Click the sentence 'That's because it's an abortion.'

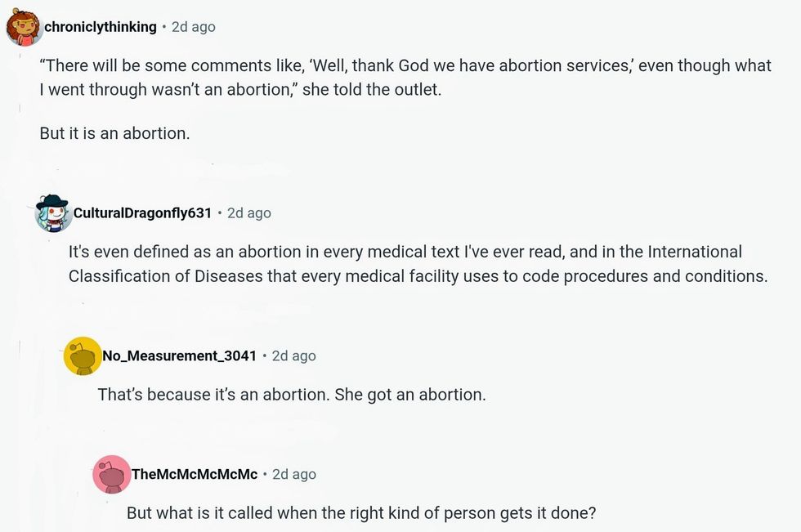tap(215, 395)
